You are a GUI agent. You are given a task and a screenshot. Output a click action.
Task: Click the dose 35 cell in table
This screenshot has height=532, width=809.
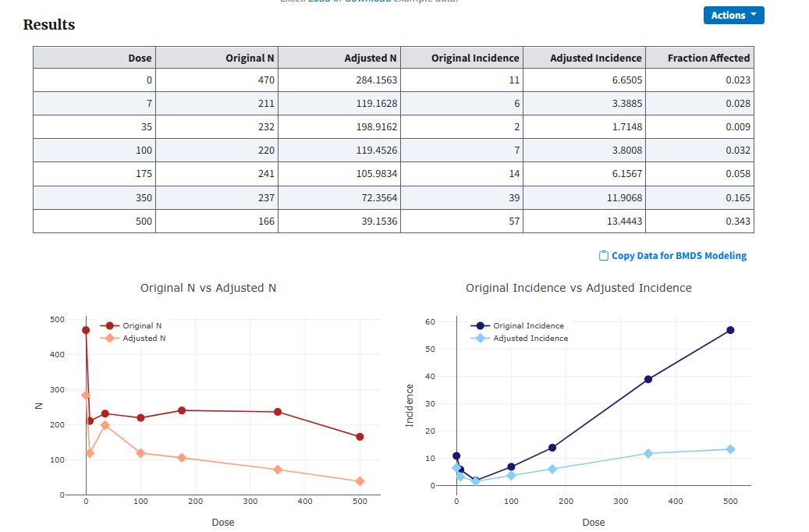pyautogui.click(x=94, y=126)
